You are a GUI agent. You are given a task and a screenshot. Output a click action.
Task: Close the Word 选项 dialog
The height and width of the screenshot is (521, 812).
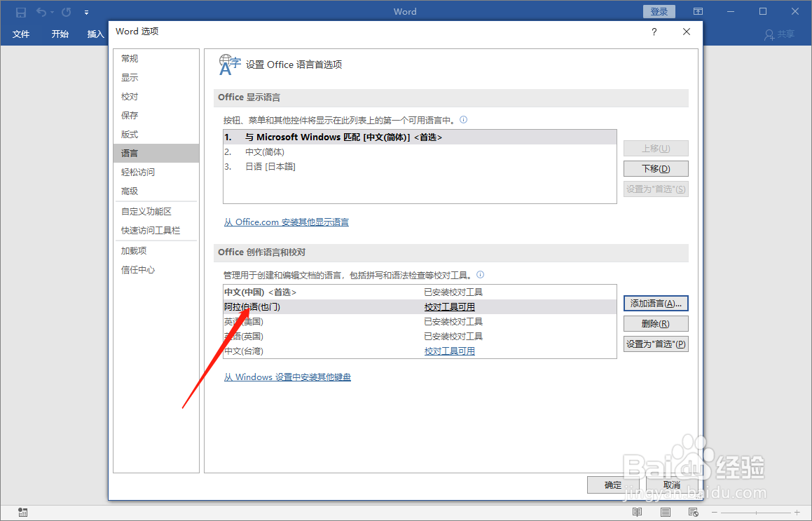(x=687, y=32)
